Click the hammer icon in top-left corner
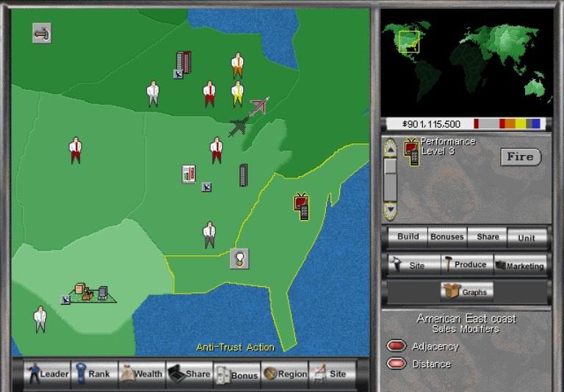564x392 pixels. click(42, 33)
